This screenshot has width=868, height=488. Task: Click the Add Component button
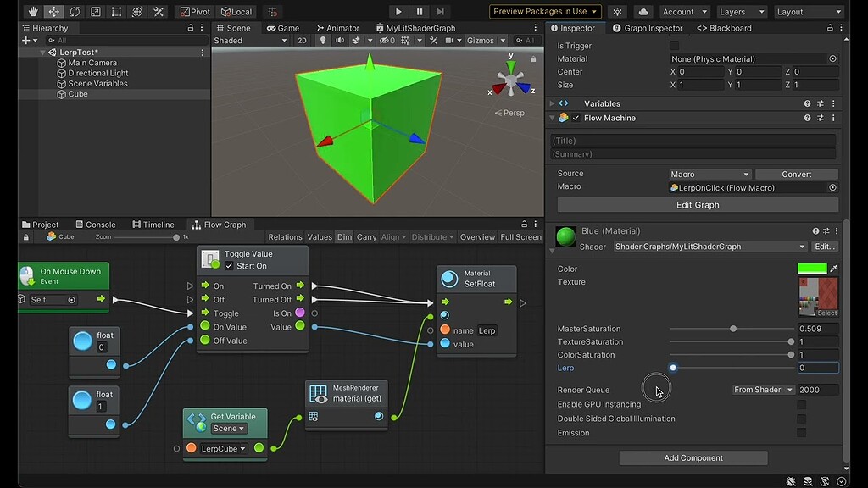pyautogui.click(x=693, y=458)
